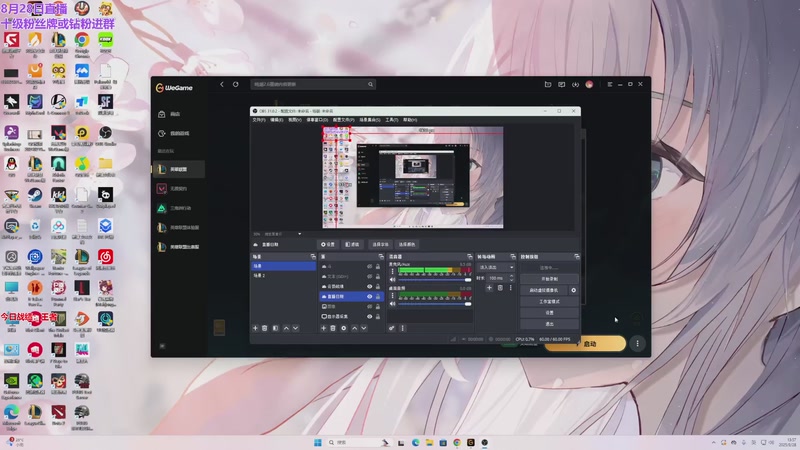Adjust the 麦克风/Aux volume slider
Viewport: 800px width, 450px height.
(434, 280)
